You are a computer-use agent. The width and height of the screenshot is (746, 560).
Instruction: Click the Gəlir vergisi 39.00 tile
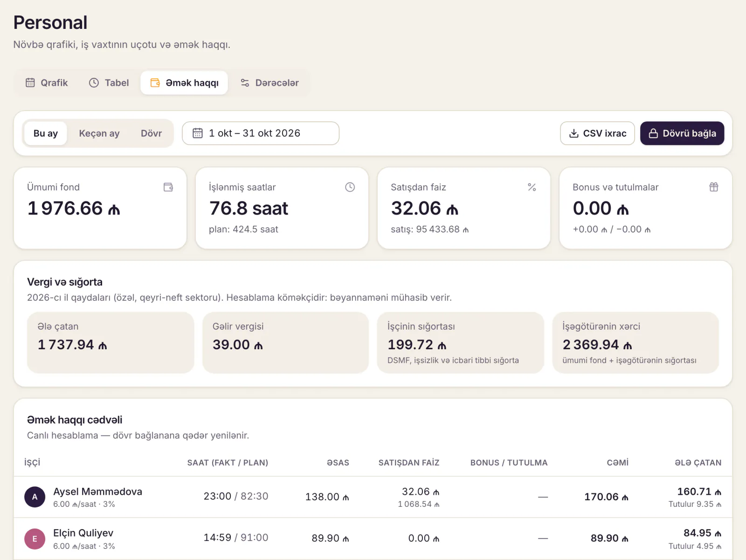[x=285, y=343]
